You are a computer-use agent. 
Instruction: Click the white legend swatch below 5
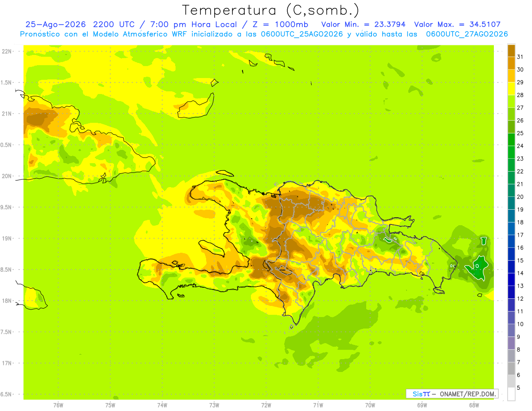tap(511, 394)
